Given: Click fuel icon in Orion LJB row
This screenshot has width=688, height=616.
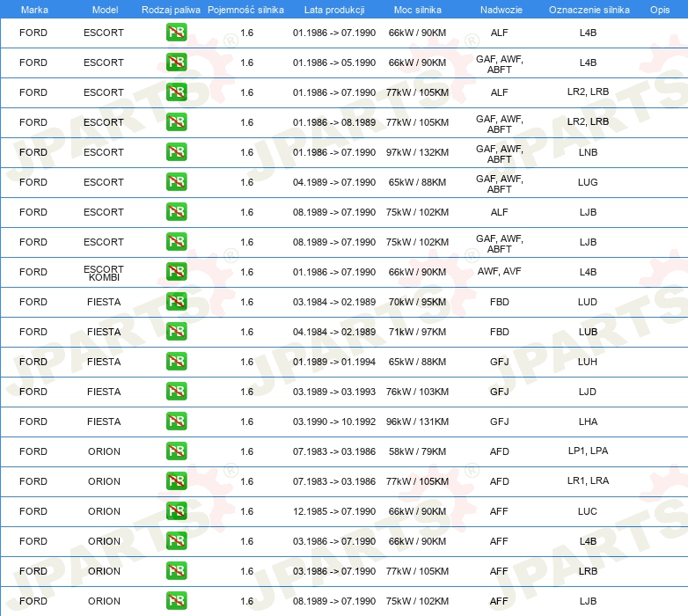Looking at the screenshot, I should click(176, 600).
